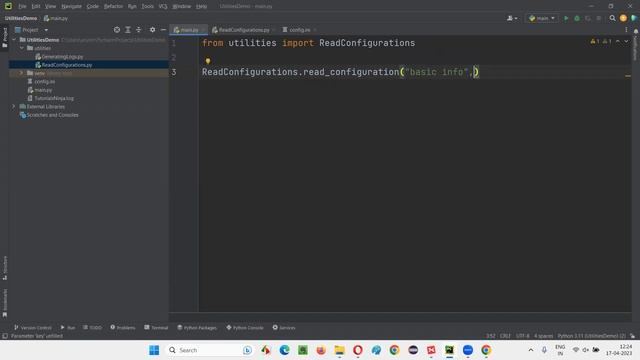This screenshot has width=640, height=360.
Task: Open Version Control tool window
Action: coord(33,327)
